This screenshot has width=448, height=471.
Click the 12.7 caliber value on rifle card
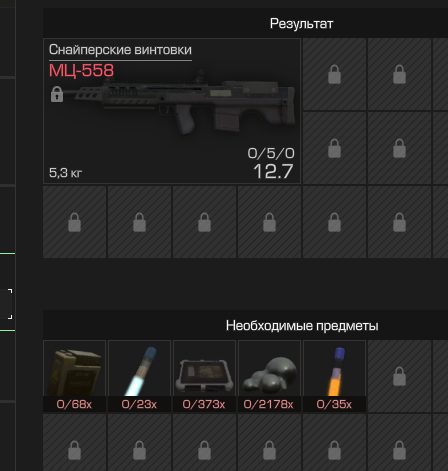[x=273, y=171]
